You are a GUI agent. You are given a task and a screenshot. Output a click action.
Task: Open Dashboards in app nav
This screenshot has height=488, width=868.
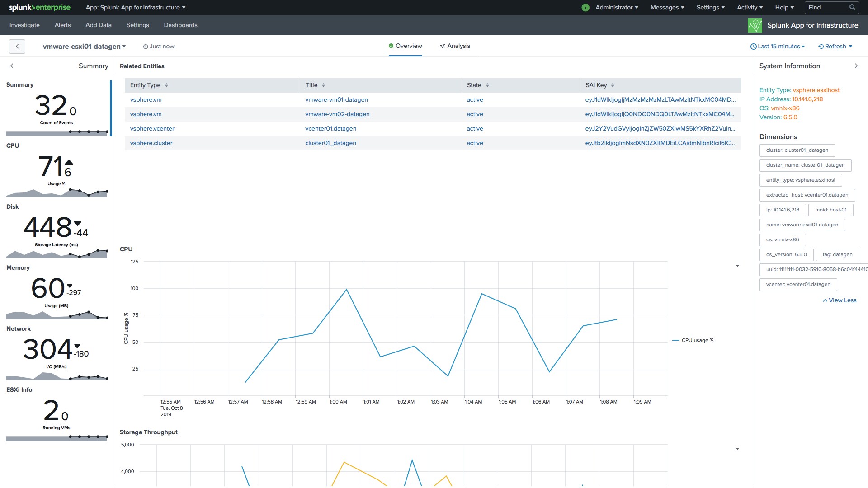180,25
